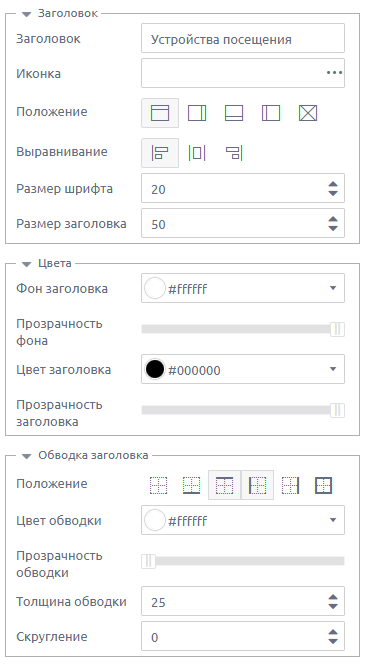The image size is (365, 664).
Task: Align header text to the right
Action: click(234, 153)
